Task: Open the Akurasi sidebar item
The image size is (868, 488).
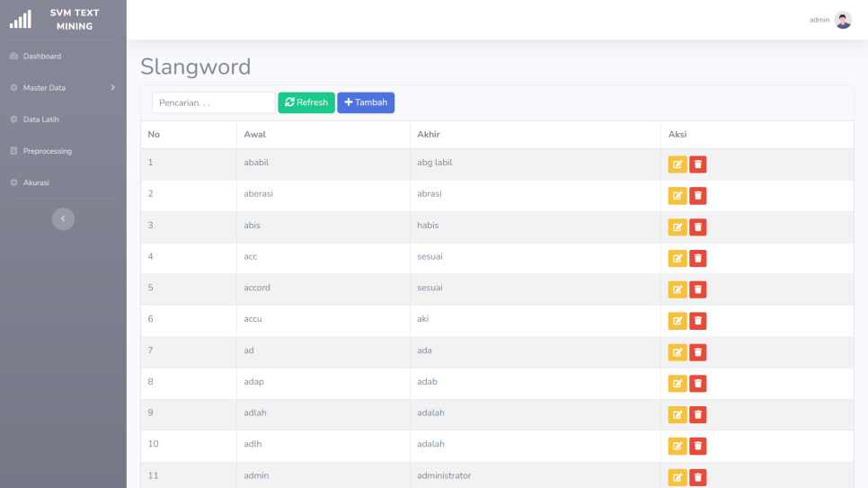Action: 36,182
